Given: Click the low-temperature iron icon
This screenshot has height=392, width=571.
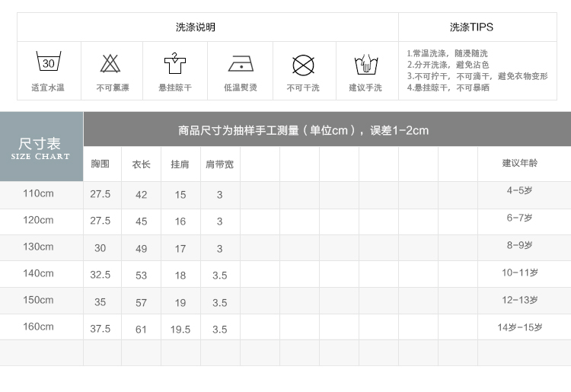Looking at the screenshot, I should click(240, 63).
